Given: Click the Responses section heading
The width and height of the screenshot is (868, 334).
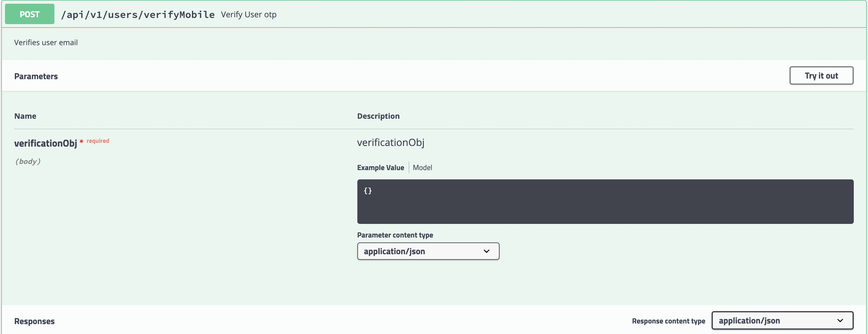Looking at the screenshot, I should [x=34, y=321].
